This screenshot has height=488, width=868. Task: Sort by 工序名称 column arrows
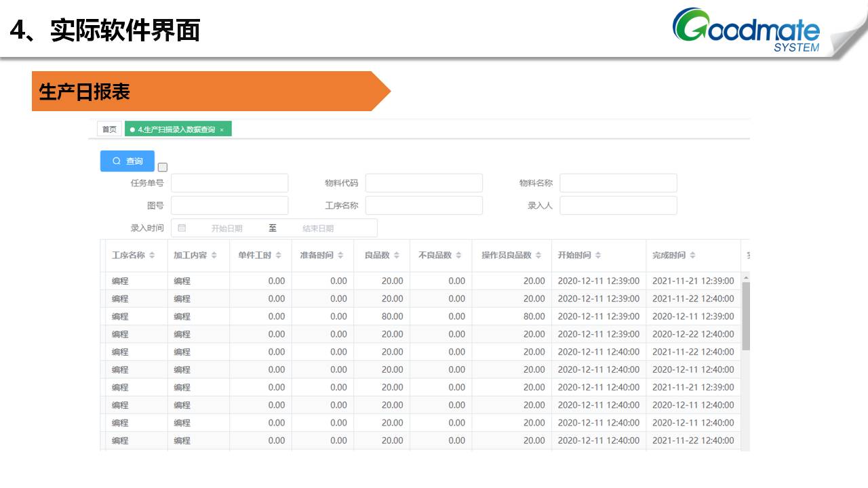[x=153, y=256]
